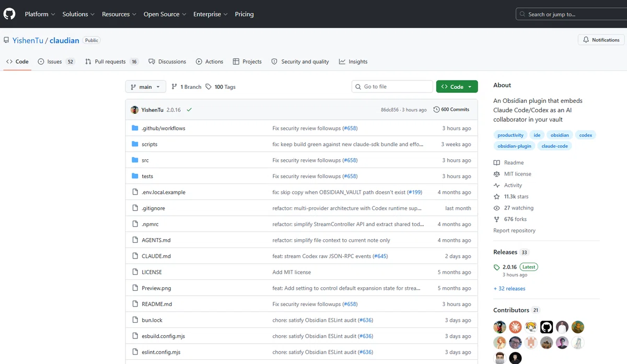Image resolution: width=627 pixels, height=364 pixels.
Task: Open the Actions tab
Action: [x=210, y=62]
